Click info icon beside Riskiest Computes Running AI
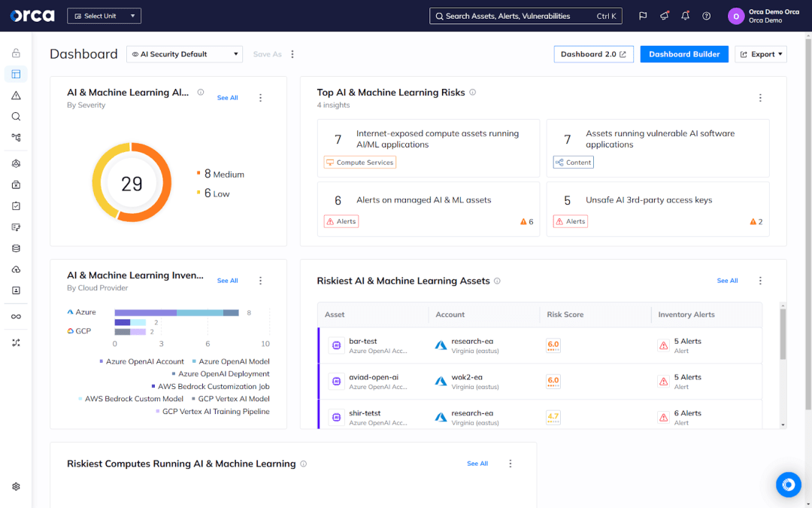 tap(304, 464)
